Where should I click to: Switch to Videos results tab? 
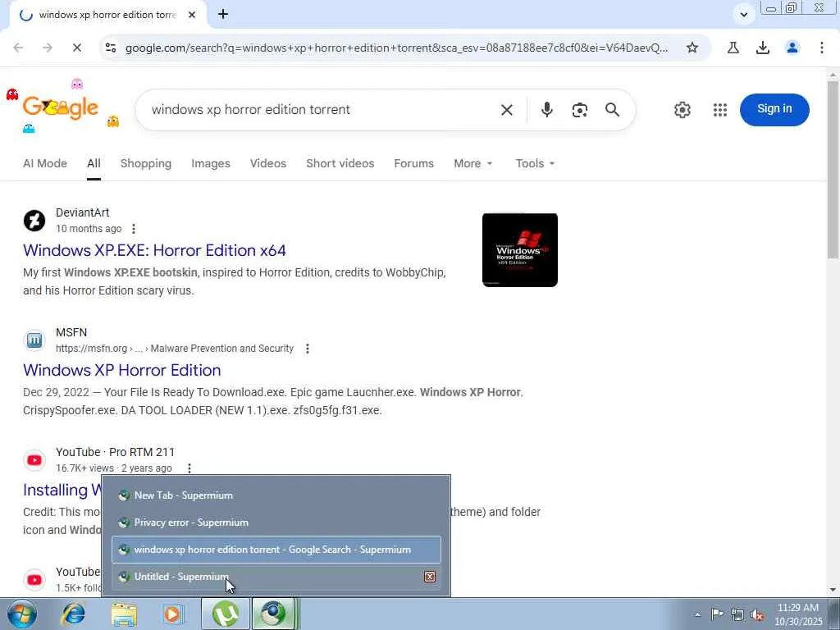(x=268, y=163)
